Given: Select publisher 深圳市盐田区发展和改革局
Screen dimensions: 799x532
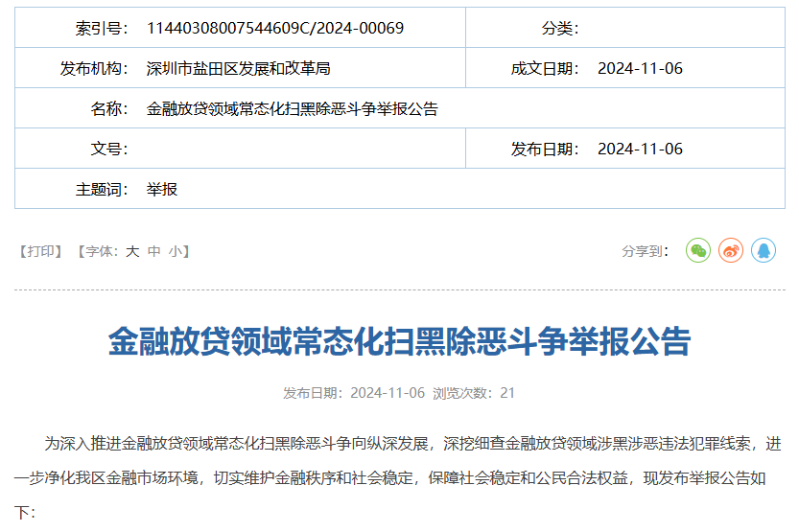Looking at the screenshot, I should (238, 68).
